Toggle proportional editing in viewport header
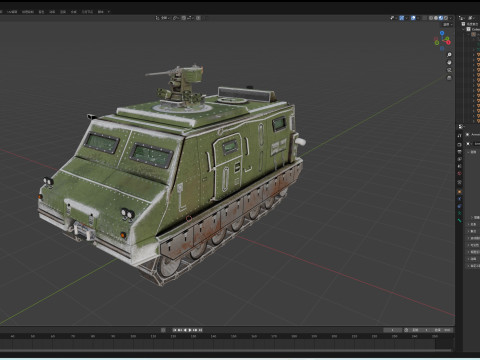This screenshot has width=480, height=360. coord(198,18)
